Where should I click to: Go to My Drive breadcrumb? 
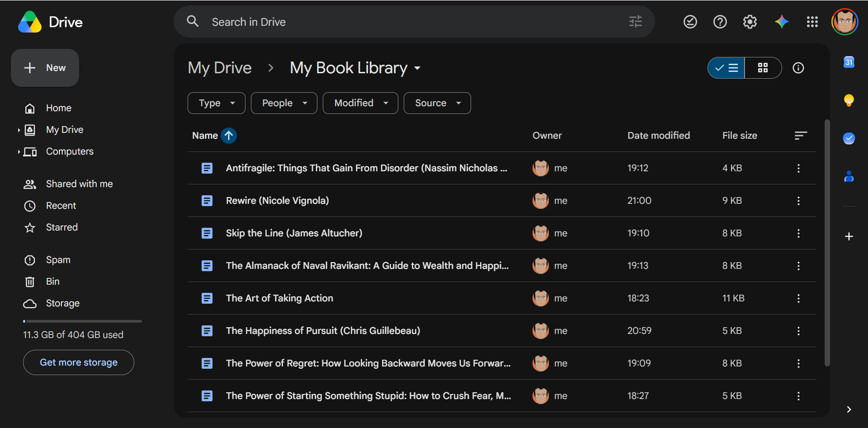[x=220, y=68]
